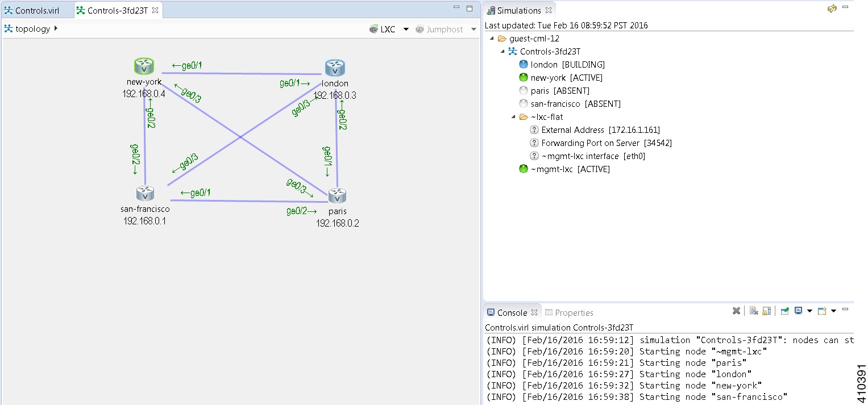Open the LXC dropdown arrow
The image size is (868, 405).
tap(406, 30)
